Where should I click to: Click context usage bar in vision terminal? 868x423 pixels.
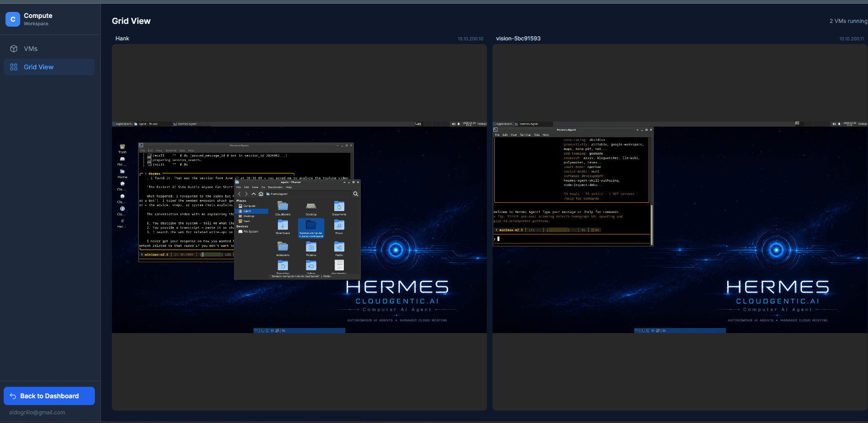point(558,230)
